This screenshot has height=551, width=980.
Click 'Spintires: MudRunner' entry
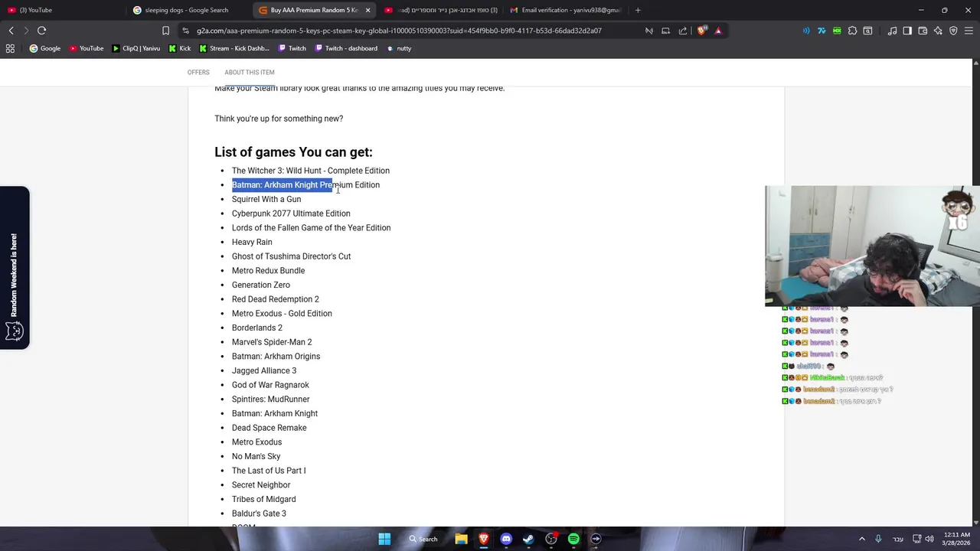(271, 399)
